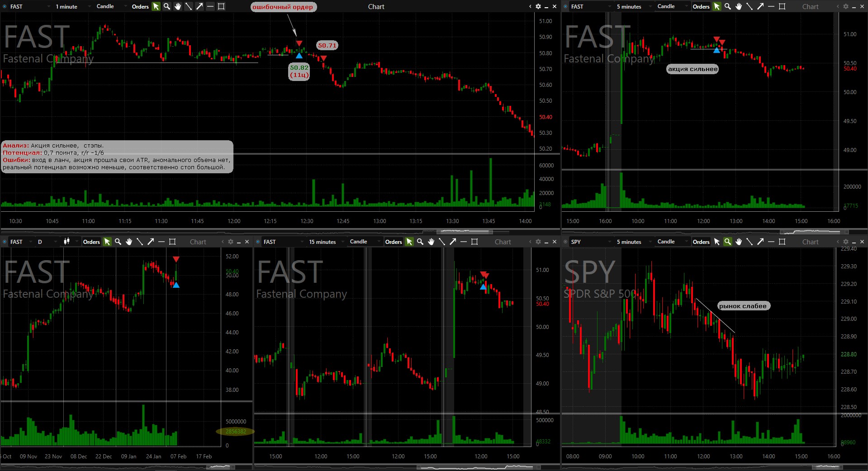This screenshot has width=868, height=471.
Task: Open settings gear of the 1 minute FAST chart
Action: tap(538, 6)
